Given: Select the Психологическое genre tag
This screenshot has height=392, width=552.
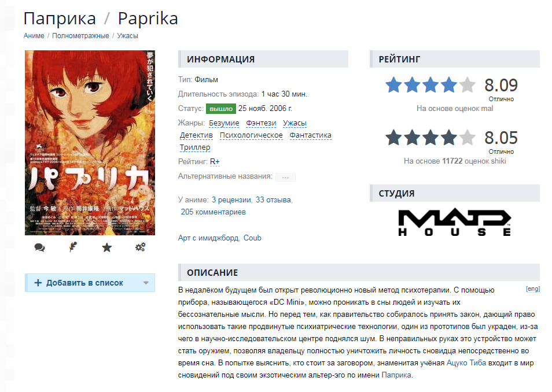Looking at the screenshot, I should 251,135.
